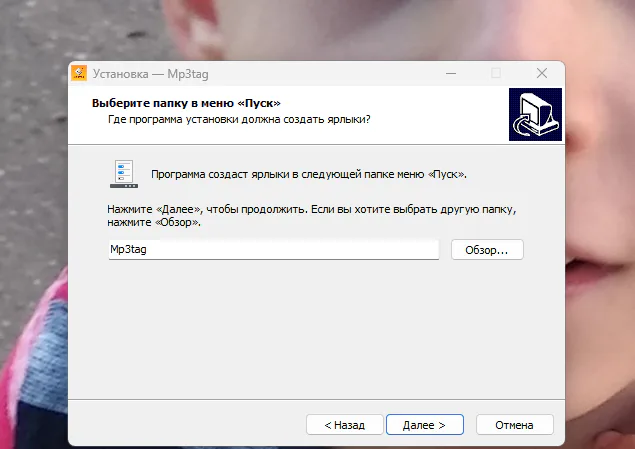The image size is (635, 449).
Task: Minimize the Mp3tag installer window
Action: click(x=451, y=74)
